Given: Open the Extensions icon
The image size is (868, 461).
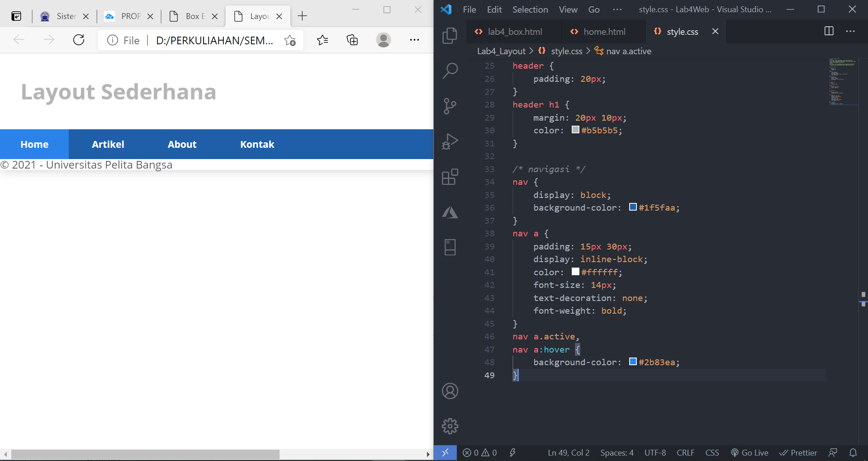Looking at the screenshot, I should point(450,177).
